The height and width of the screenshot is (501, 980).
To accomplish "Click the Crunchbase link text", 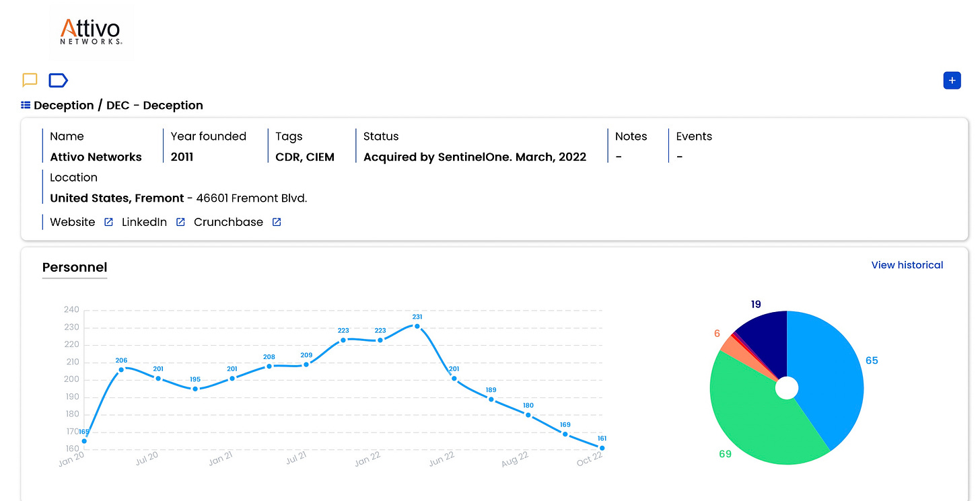I will [x=228, y=222].
